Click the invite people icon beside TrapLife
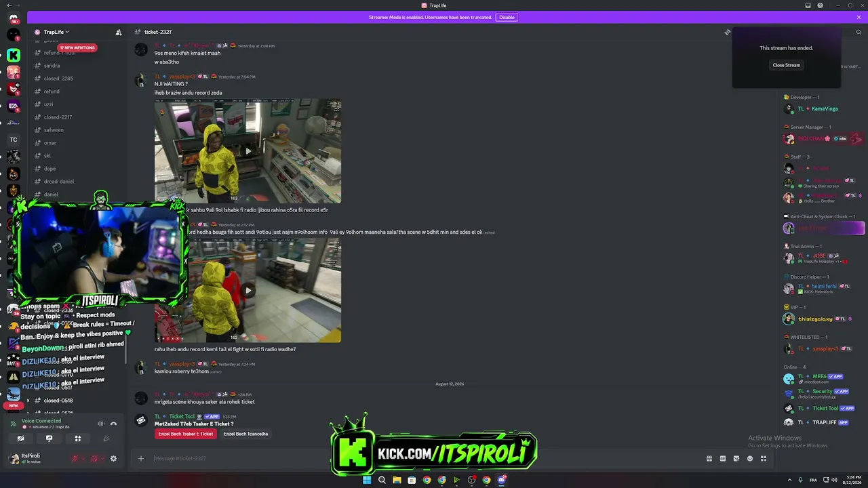The height and width of the screenshot is (488, 868). click(x=119, y=32)
